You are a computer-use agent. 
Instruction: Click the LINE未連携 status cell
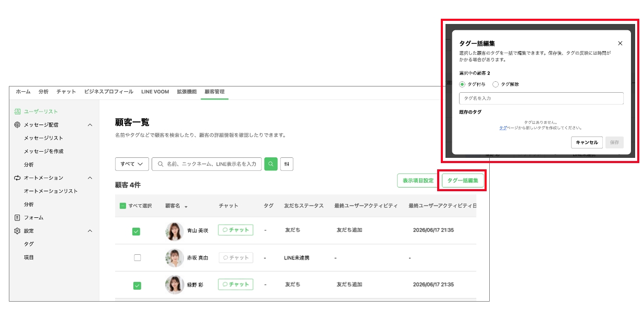296,258
